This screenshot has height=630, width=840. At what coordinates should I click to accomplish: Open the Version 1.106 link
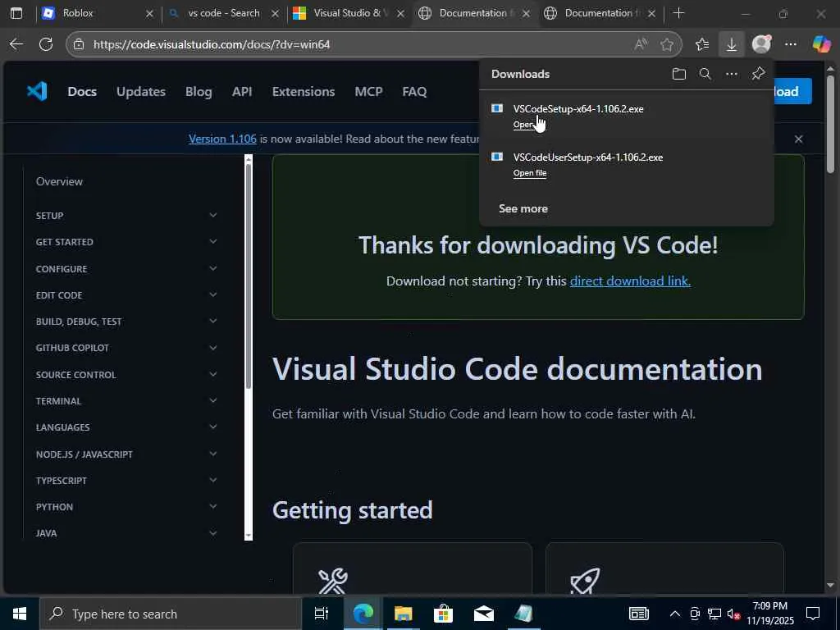tap(223, 139)
